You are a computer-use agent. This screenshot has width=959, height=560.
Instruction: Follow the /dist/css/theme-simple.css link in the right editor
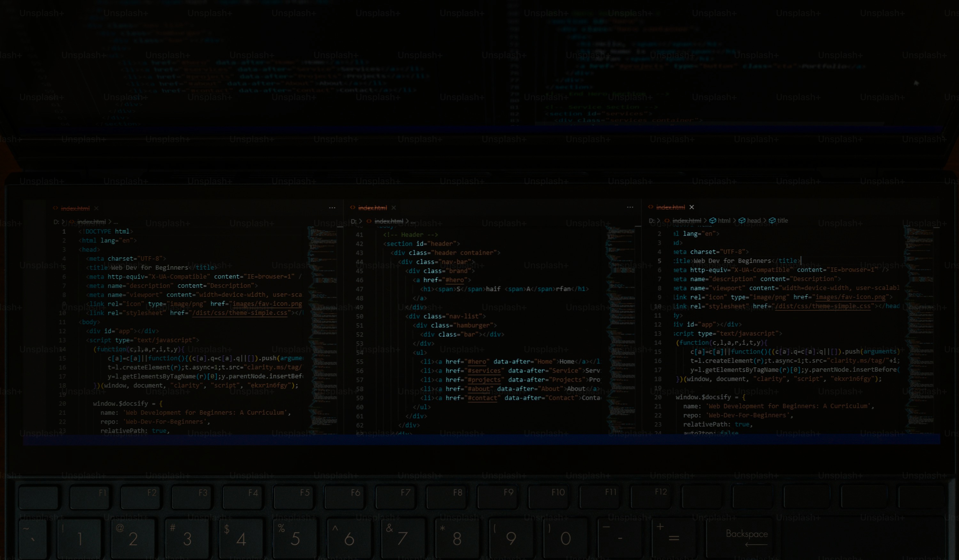pos(823,306)
